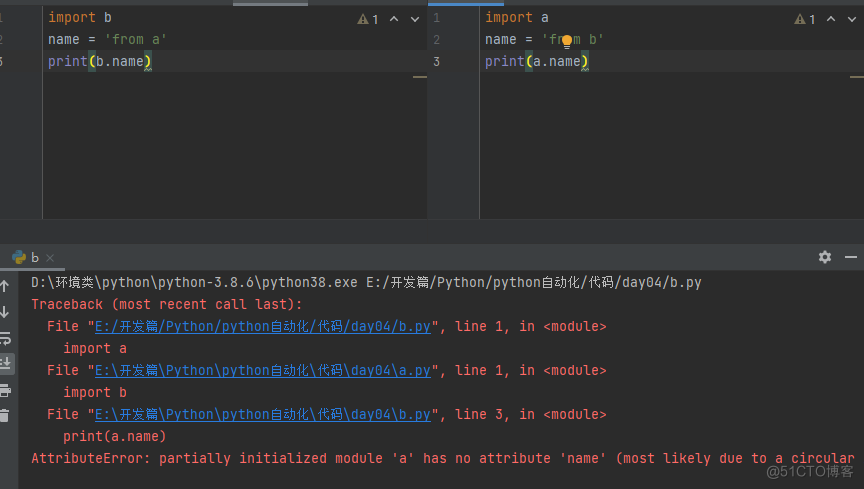Go to previous highlighted error in right editor
The width and height of the screenshot is (864, 489).
[831, 19]
